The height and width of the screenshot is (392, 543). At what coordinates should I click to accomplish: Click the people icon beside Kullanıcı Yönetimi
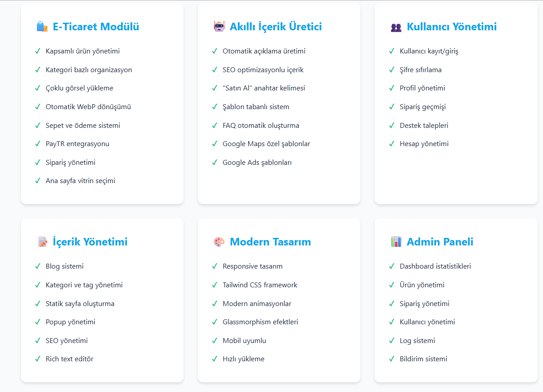(396, 27)
